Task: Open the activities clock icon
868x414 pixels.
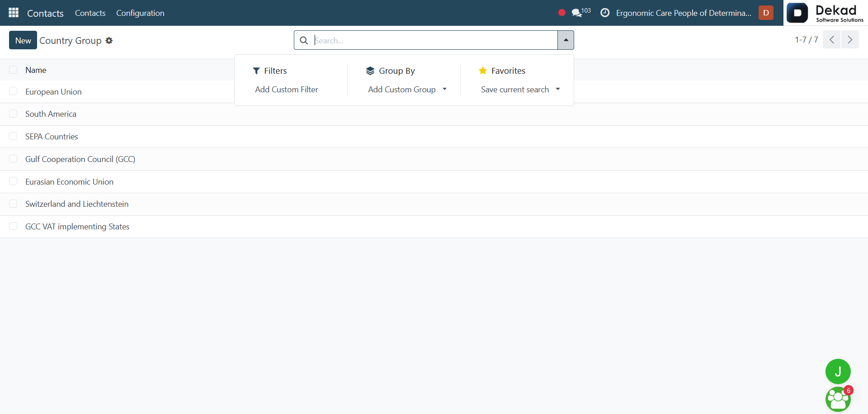Action: [605, 13]
